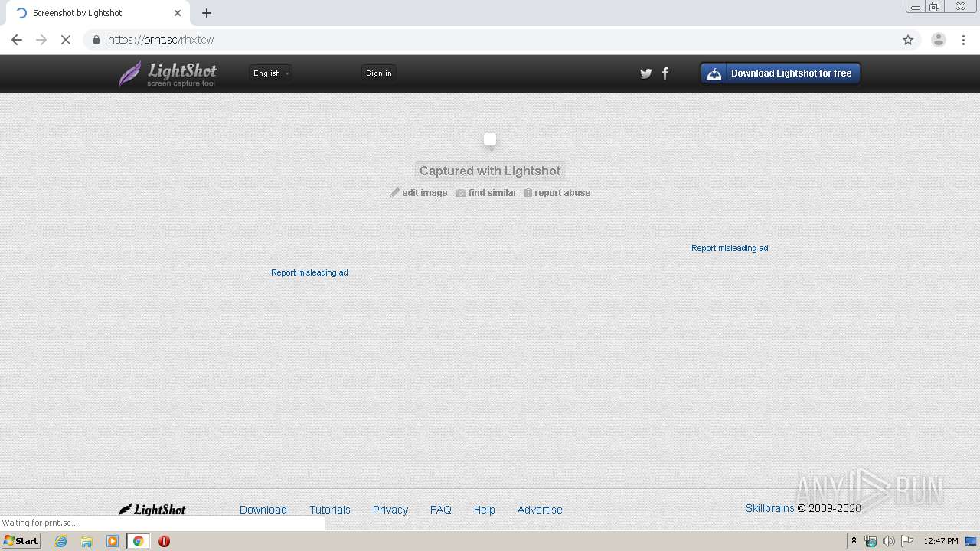Screen dimensions: 980x551
Task: Go back with the browser back arrow
Action: pyautogui.click(x=17, y=40)
